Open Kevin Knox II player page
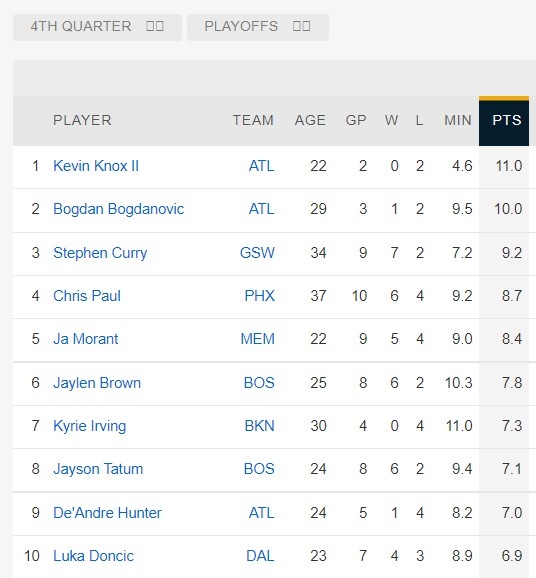 click(x=96, y=166)
